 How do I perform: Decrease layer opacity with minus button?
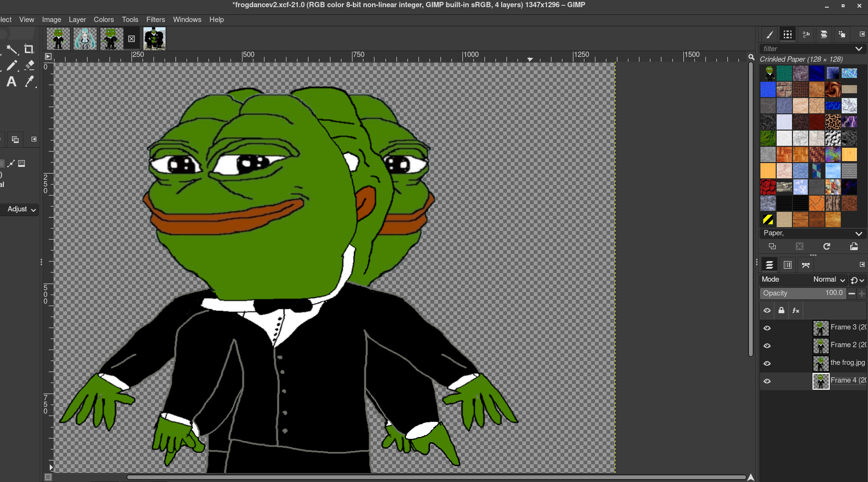coord(852,294)
